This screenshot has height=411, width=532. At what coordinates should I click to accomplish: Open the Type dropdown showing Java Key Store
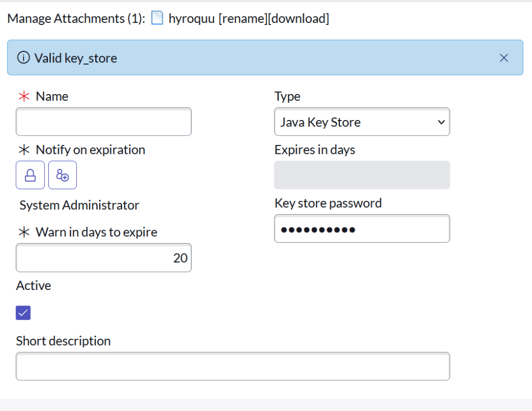click(362, 122)
